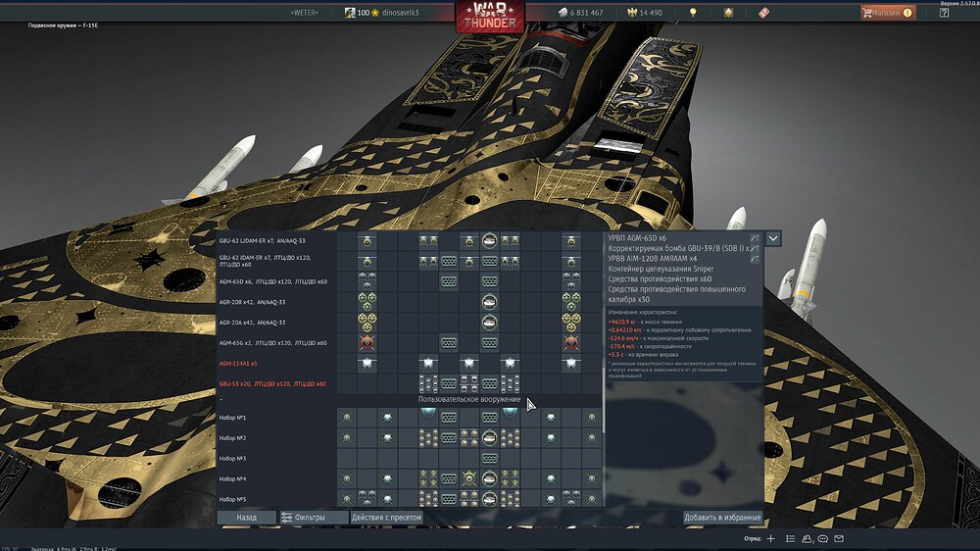Click Добавить в избранные button
This screenshot has width=980, height=551.
pyautogui.click(x=722, y=518)
